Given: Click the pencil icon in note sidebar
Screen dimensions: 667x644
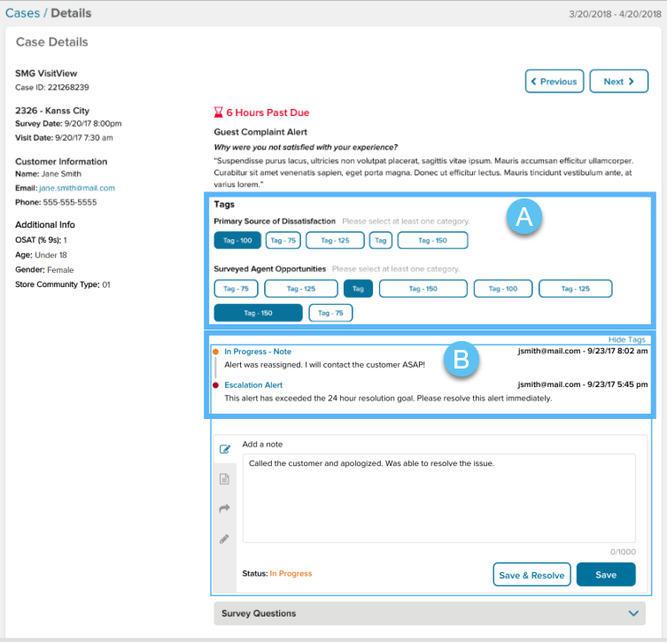Looking at the screenshot, I should coord(225,539).
